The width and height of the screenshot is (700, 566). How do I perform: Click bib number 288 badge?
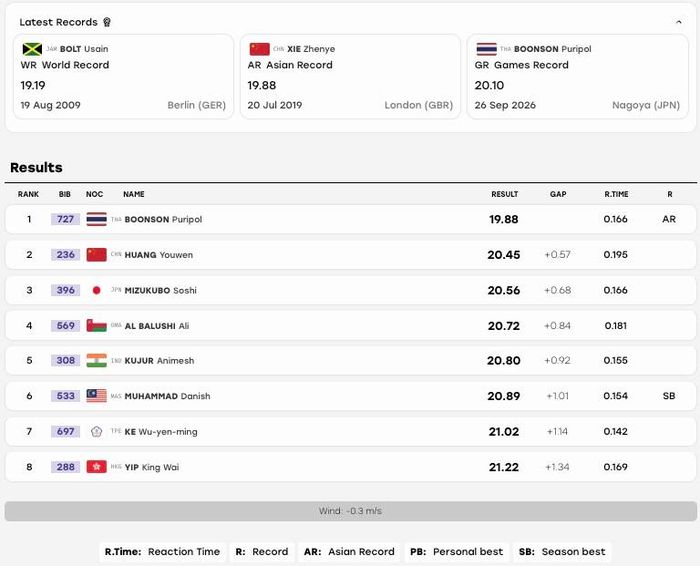(x=65, y=467)
